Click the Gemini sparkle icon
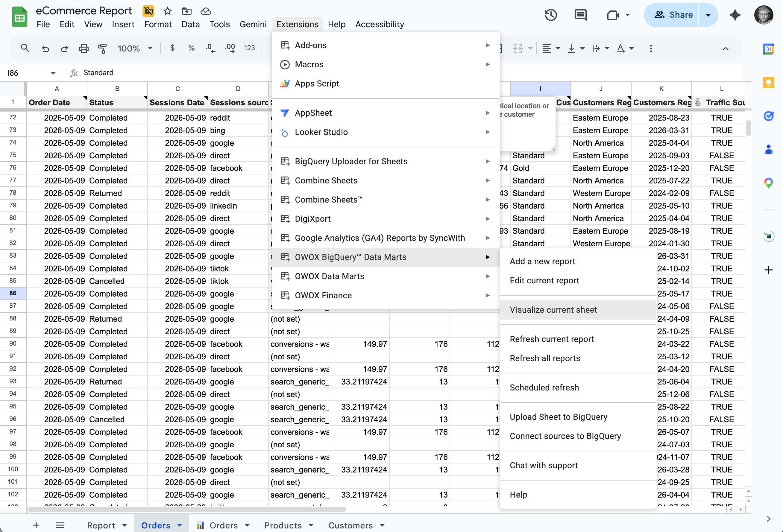The height and width of the screenshot is (532, 783). pyautogui.click(x=735, y=15)
